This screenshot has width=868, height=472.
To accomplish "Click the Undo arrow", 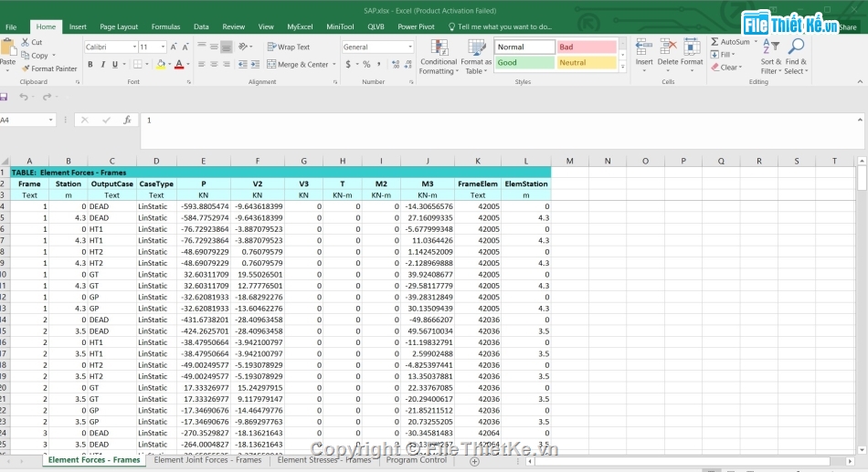I will 23,97.
